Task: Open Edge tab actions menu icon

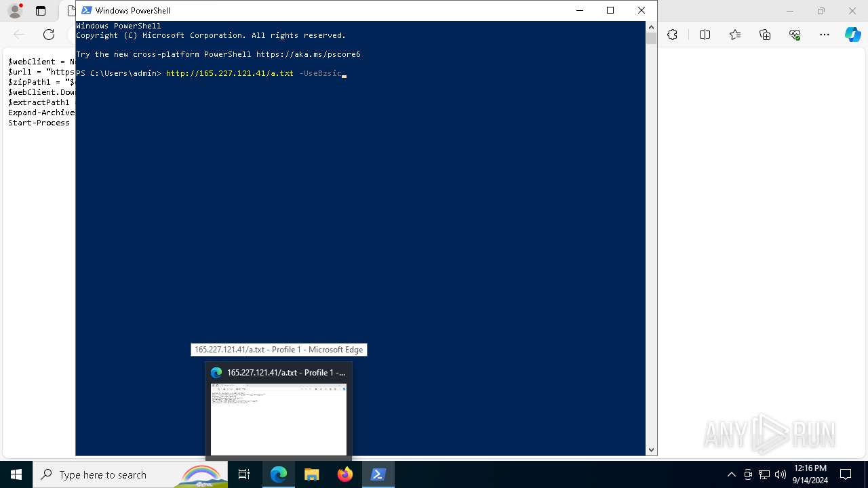Action: (41, 11)
